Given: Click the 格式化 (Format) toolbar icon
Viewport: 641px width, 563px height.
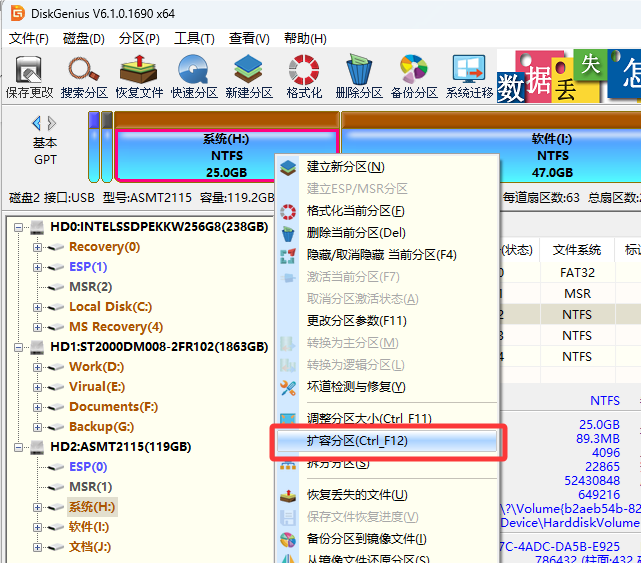Looking at the screenshot, I should click(x=304, y=77).
